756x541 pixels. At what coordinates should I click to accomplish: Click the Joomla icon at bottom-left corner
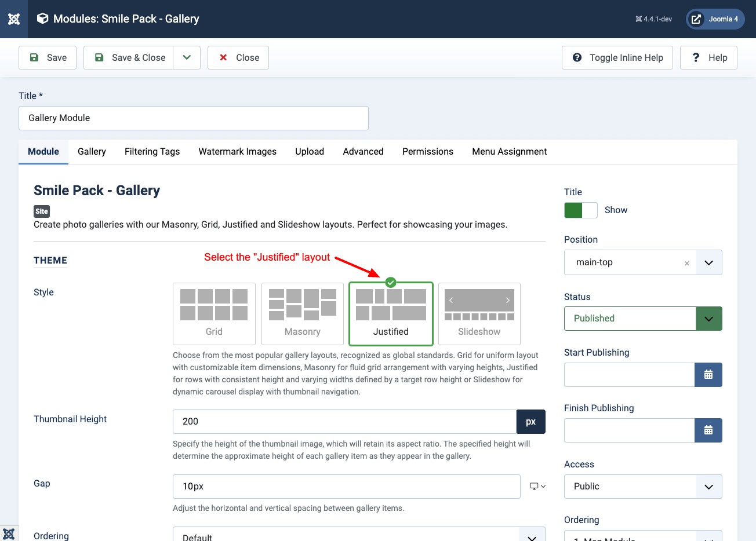tap(9, 533)
